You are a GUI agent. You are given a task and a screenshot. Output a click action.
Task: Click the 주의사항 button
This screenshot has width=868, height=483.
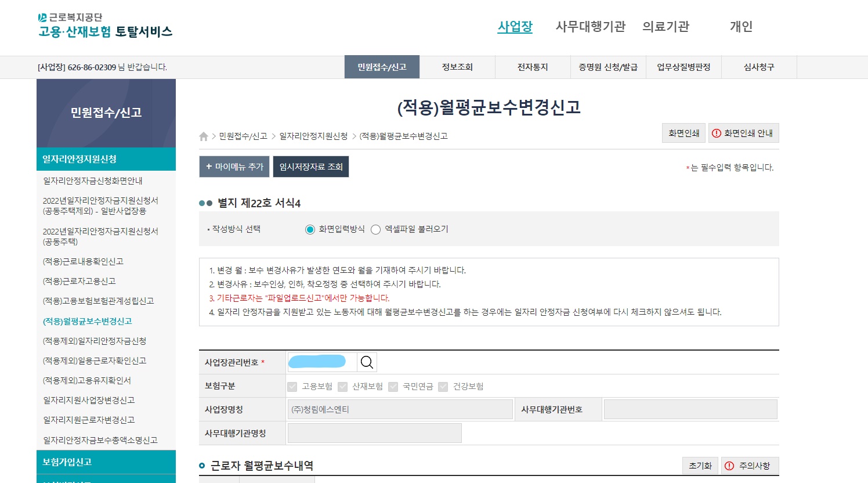[750, 466]
